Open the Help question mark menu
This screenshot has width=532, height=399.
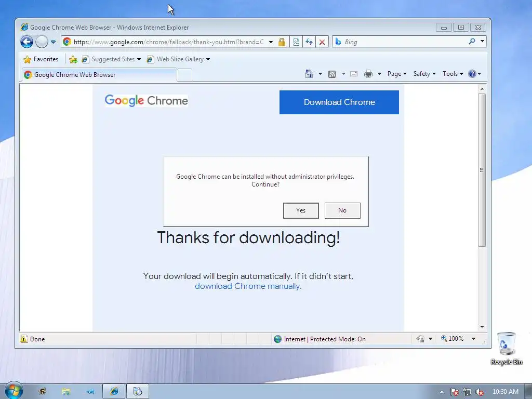tap(474, 74)
